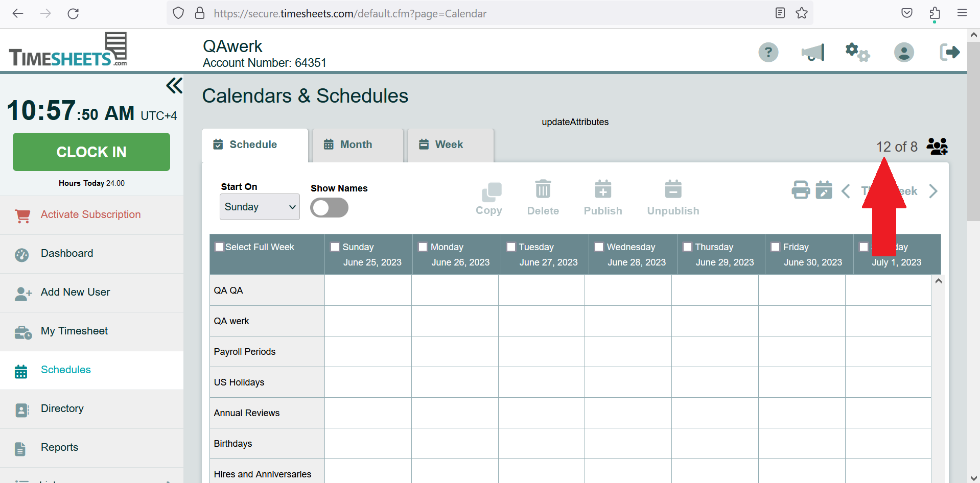Click the Timesheets.com logo
The image size is (980, 483).
(x=68, y=50)
